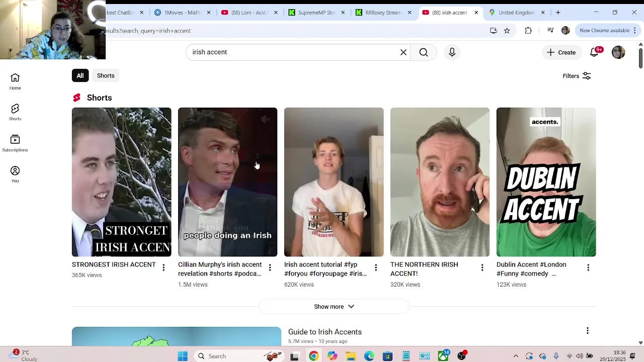Open Microsoft Store from taskbar
This screenshot has width=644, height=362.
[387, 356]
